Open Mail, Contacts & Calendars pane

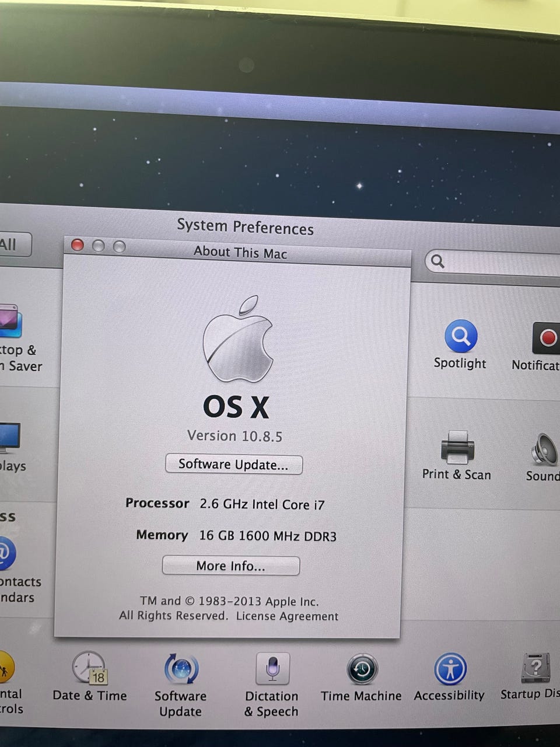[x=8, y=553]
